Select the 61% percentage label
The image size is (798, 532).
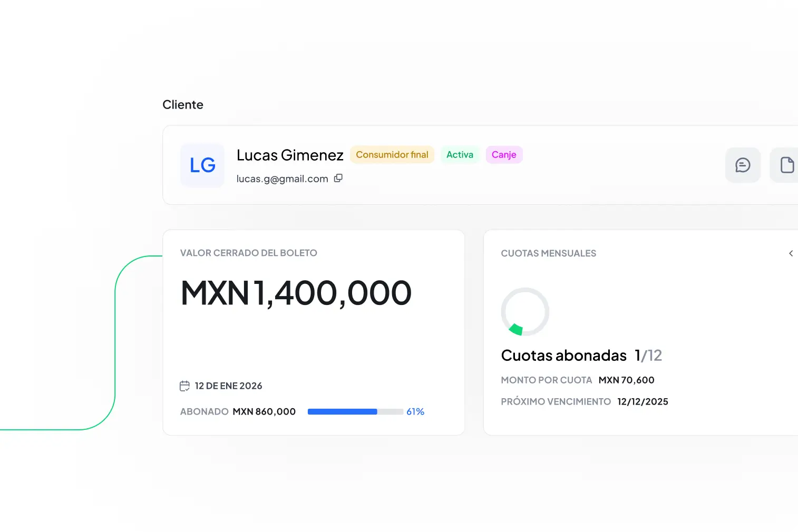pos(415,411)
